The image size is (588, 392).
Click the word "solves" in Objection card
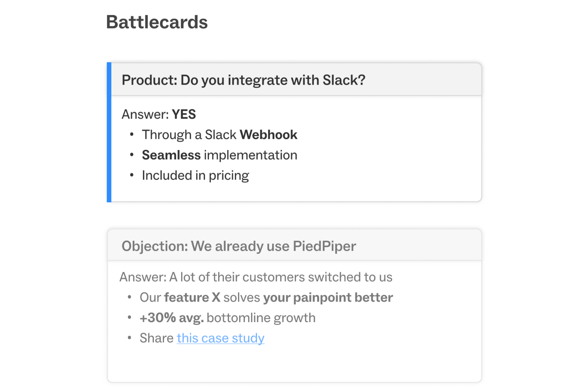point(242,297)
